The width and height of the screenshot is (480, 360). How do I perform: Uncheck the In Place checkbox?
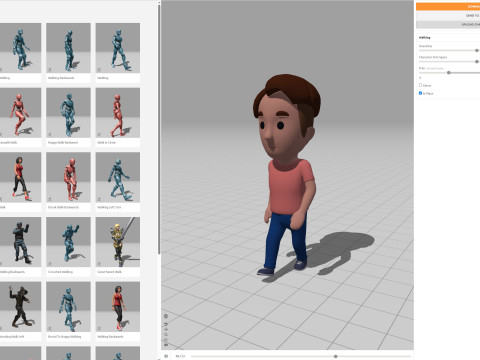[420, 93]
